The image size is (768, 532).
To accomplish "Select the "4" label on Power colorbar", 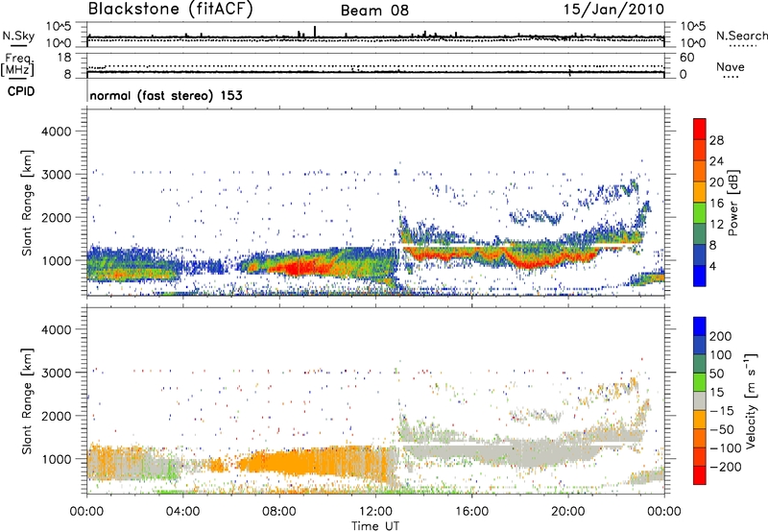I will pos(713,267).
